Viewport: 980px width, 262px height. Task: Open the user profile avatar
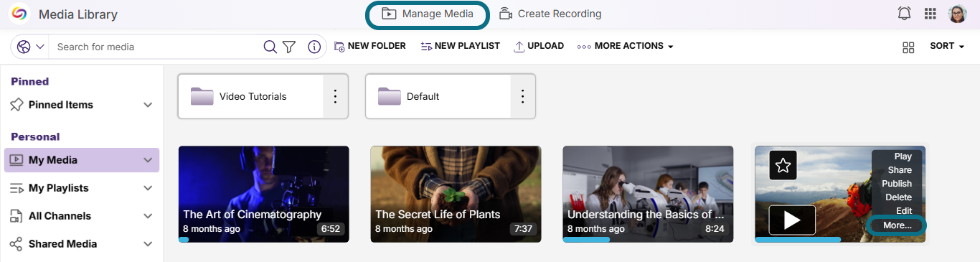[x=958, y=14]
